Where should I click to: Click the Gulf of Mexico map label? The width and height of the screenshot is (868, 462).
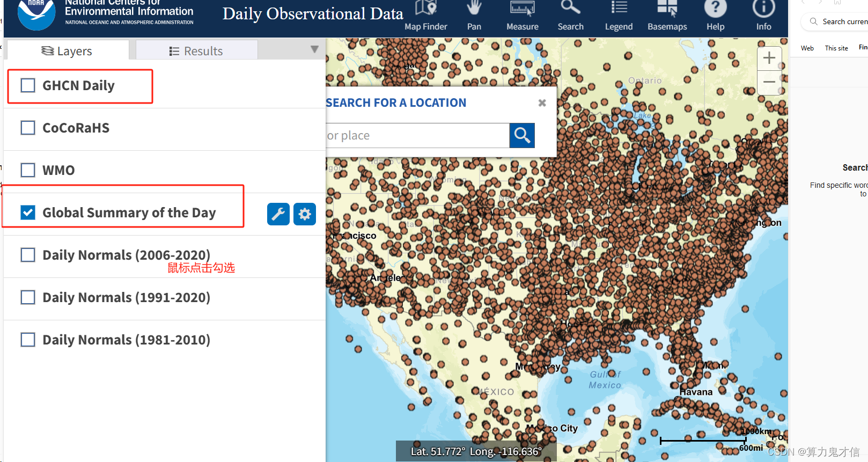coord(605,380)
